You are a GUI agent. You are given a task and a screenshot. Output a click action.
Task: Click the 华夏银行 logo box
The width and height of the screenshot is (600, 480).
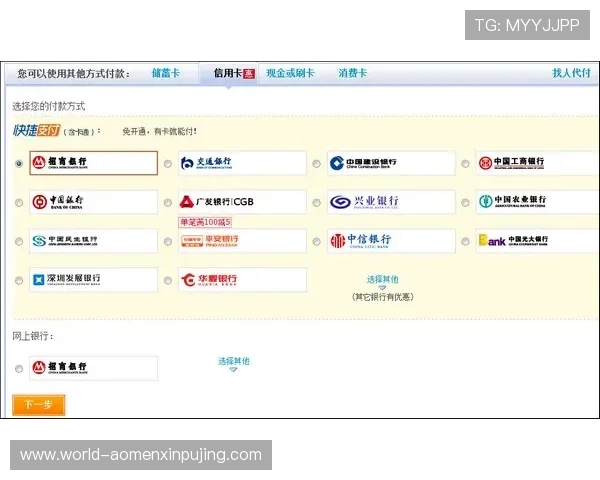pyautogui.click(x=242, y=280)
